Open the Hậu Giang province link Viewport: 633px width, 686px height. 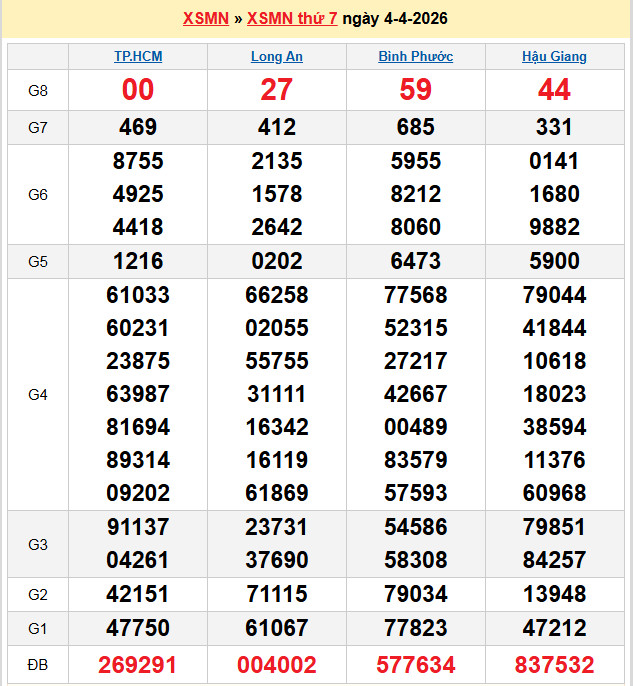(x=554, y=57)
